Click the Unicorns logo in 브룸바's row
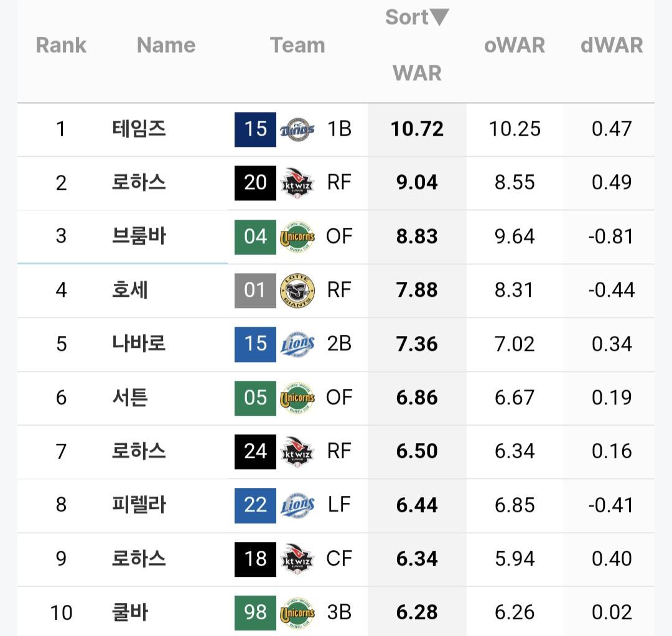The image size is (672, 636). pyautogui.click(x=297, y=237)
